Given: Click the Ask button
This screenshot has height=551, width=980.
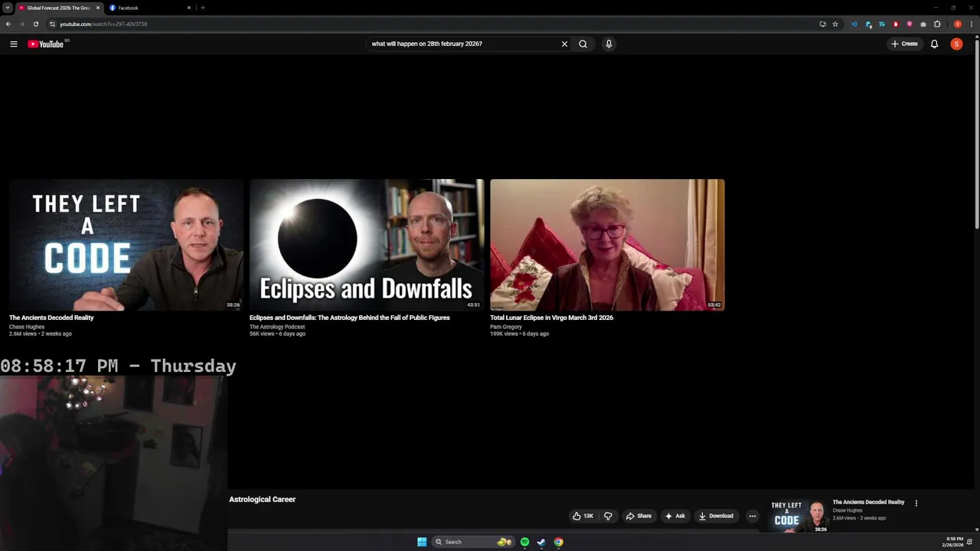Looking at the screenshot, I should click(675, 516).
